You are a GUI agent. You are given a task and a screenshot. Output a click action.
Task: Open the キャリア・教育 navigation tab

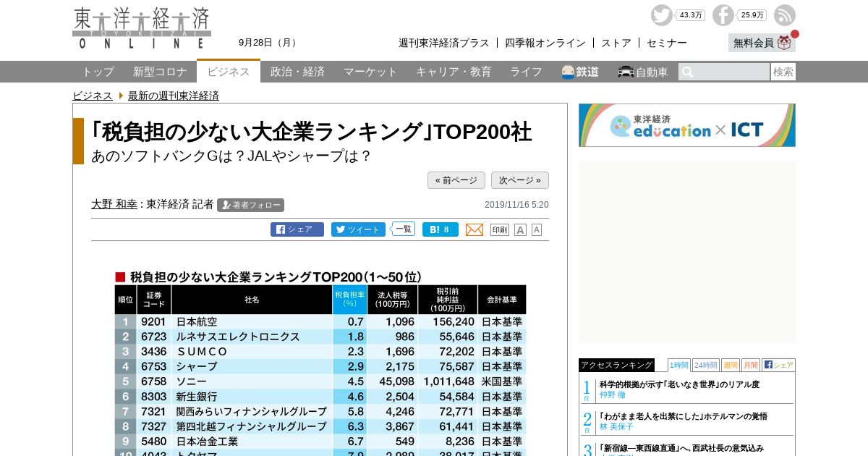454,72
